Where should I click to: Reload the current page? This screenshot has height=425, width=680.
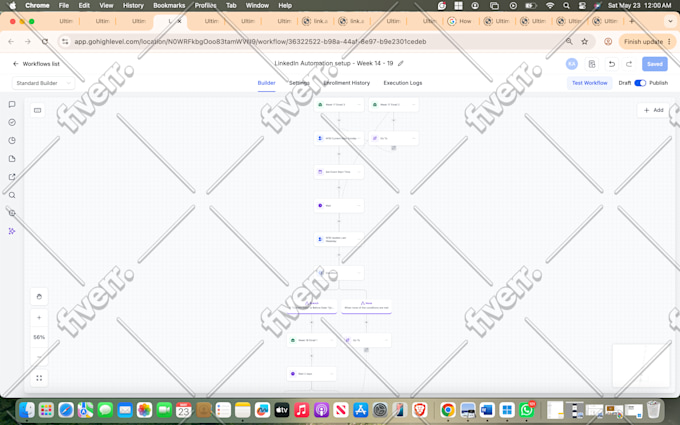pyautogui.click(x=45, y=42)
